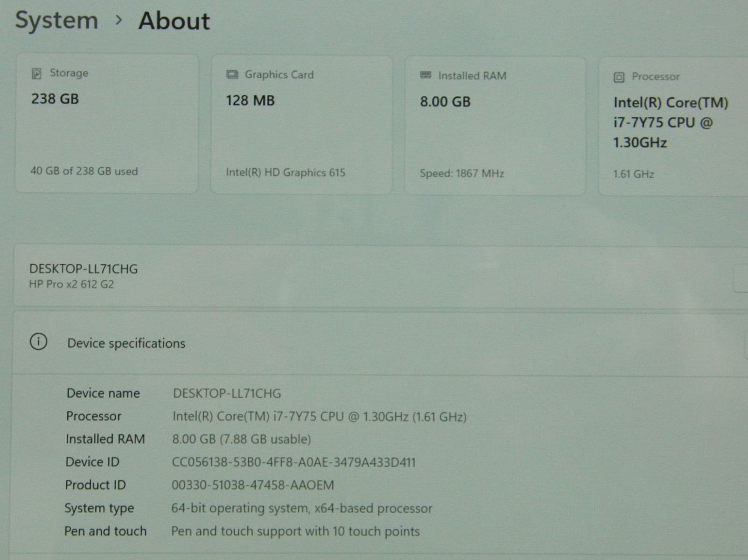Click the Installed RAM label in specifications

(105, 439)
